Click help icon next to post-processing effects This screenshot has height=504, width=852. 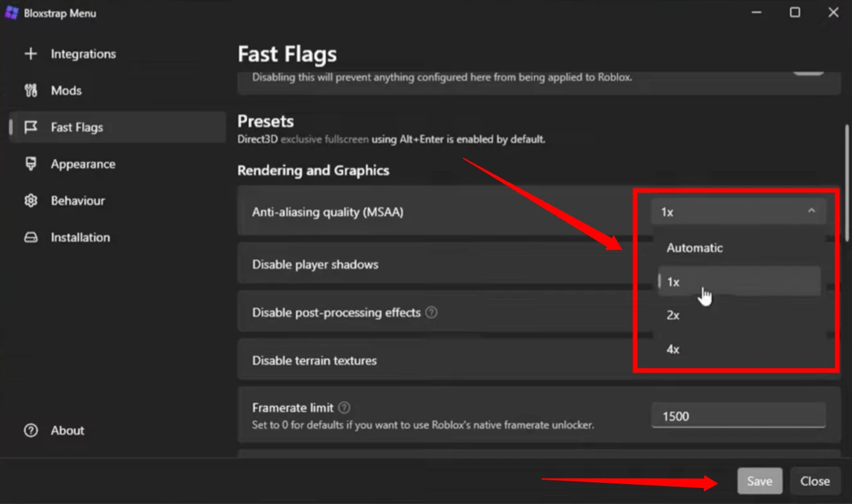(432, 313)
